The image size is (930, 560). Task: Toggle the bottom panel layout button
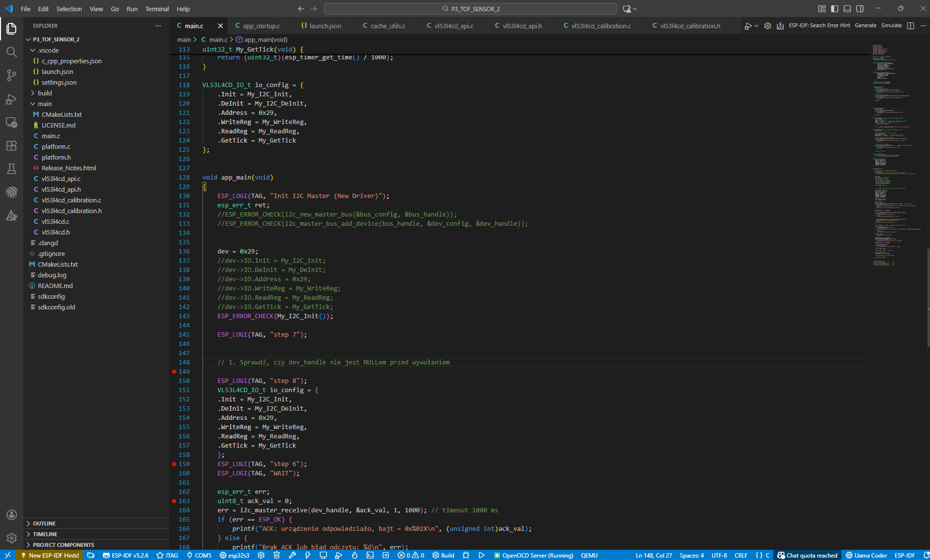coord(847,9)
